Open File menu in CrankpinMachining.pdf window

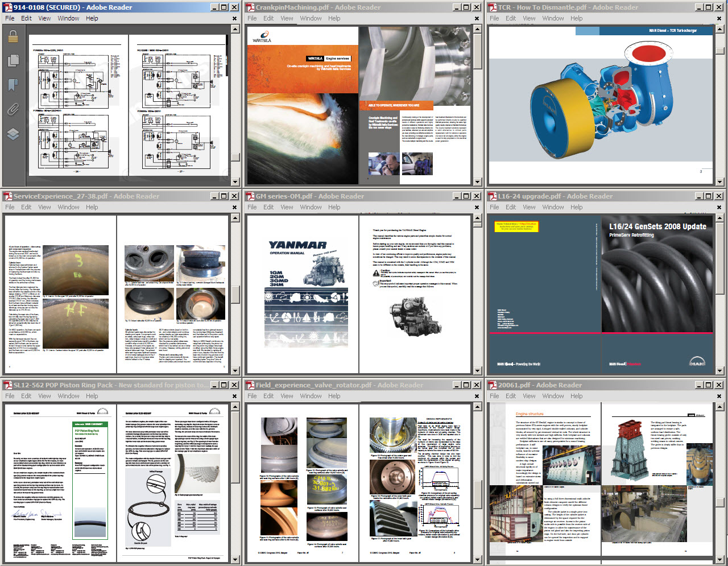click(252, 18)
